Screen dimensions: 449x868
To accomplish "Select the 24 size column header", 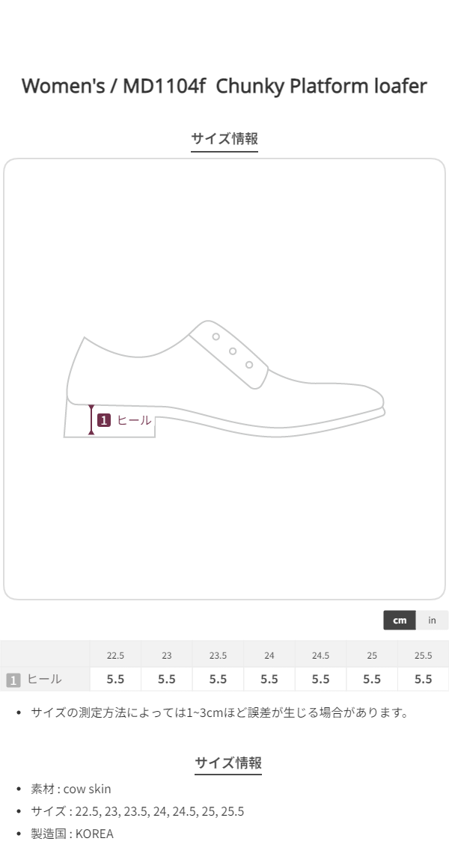I will tap(269, 656).
